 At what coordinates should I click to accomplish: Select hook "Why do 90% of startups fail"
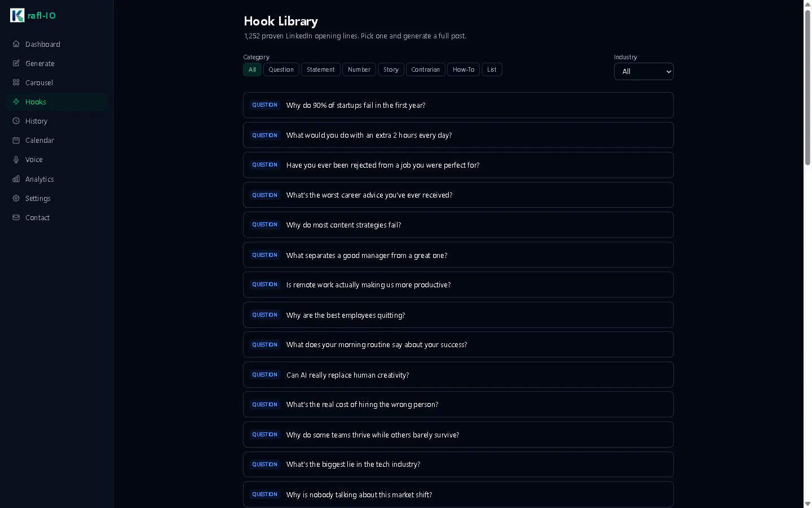[458, 105]
